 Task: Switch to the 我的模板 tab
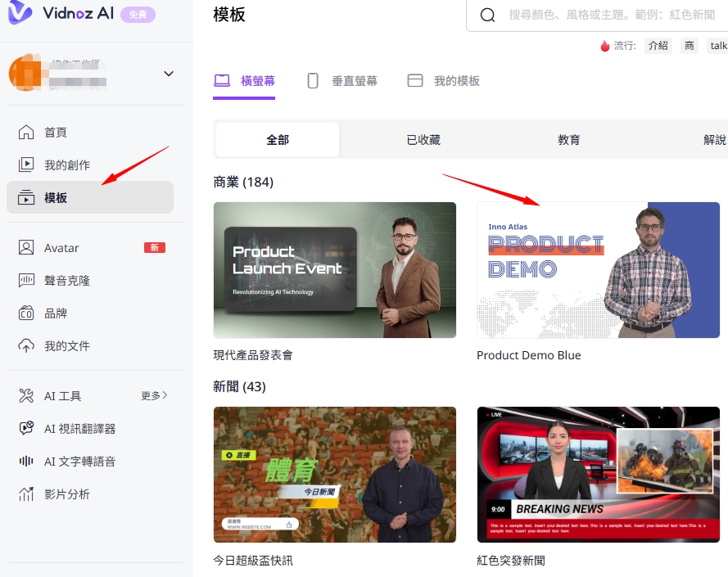click(x=443, y=81)
